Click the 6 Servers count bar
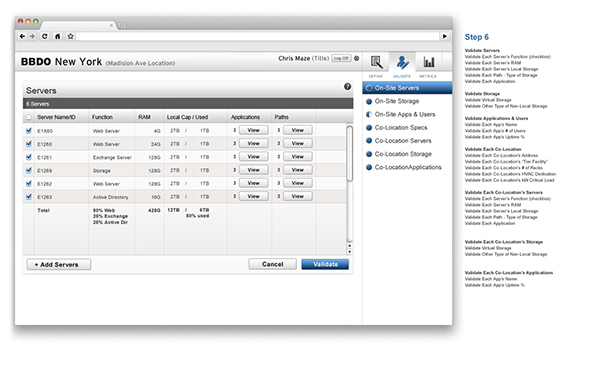The width and height of the screenshot is (600, 388). point(188,104)
